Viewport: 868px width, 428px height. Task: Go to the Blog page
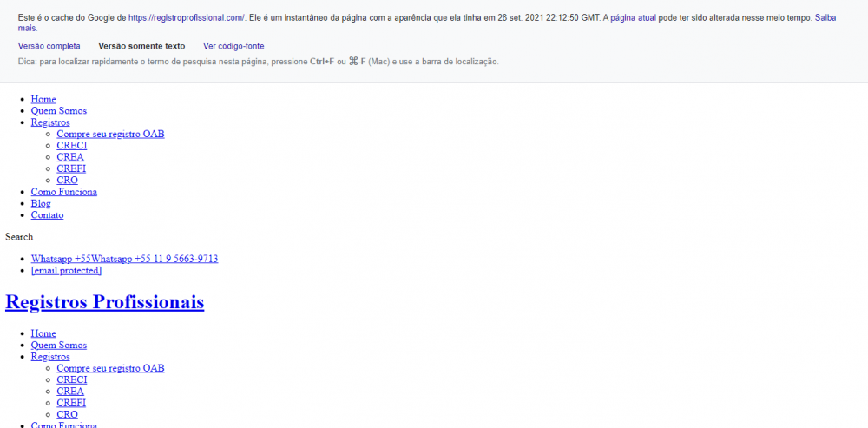pos(41,203)
